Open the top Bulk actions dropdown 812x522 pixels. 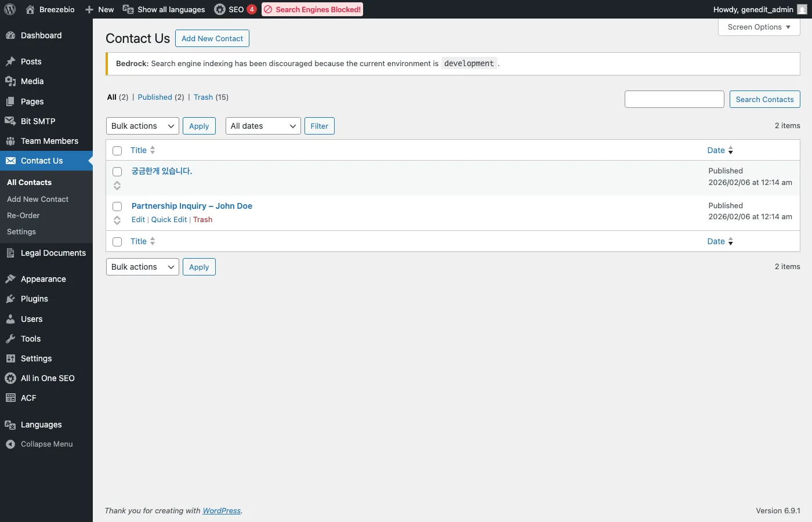pos(142,126)
